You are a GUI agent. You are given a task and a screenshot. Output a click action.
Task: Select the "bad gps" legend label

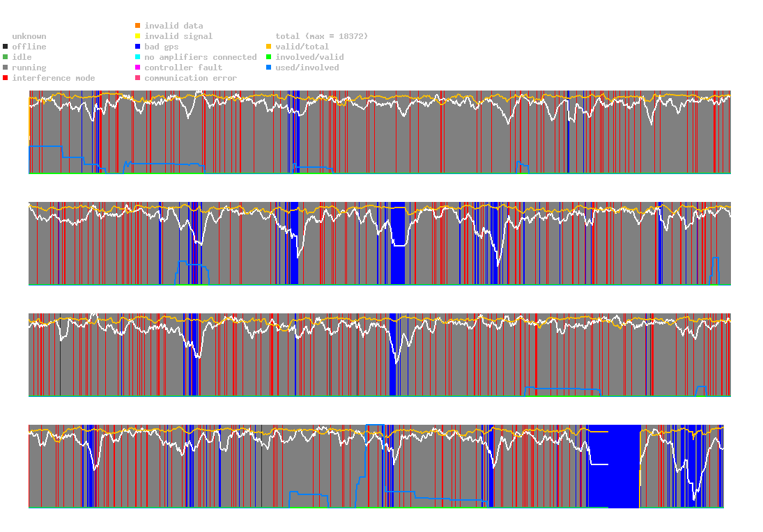pos(162,47)
